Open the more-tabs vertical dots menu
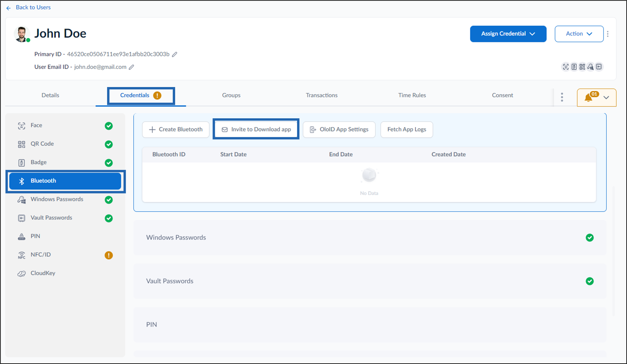 [x=562, y=97]
